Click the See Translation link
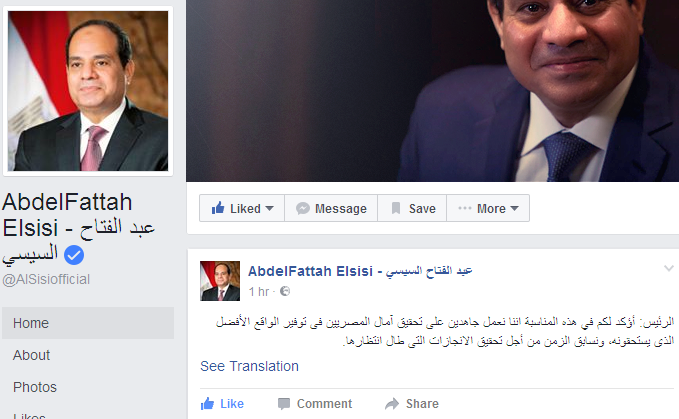 [x=249, y=366]
